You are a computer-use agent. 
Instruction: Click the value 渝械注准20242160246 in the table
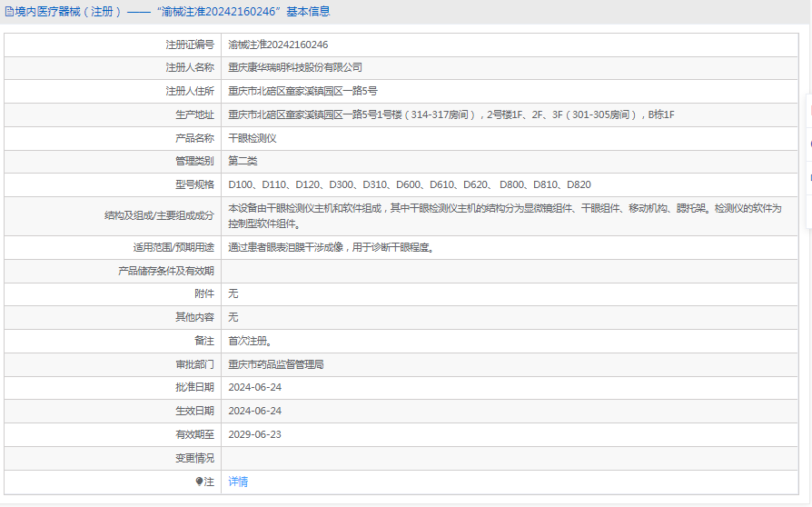pyautogui.click(x=278, y=45)
